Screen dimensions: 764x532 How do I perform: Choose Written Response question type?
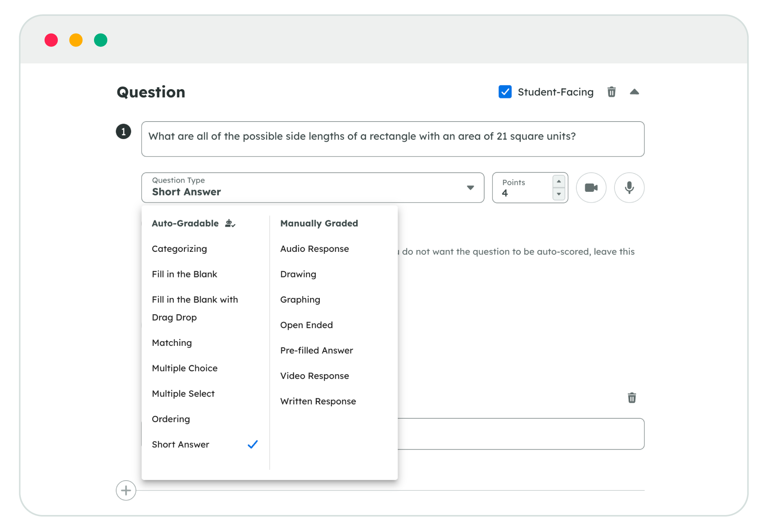pyautogui.click(x=318, y=401)
